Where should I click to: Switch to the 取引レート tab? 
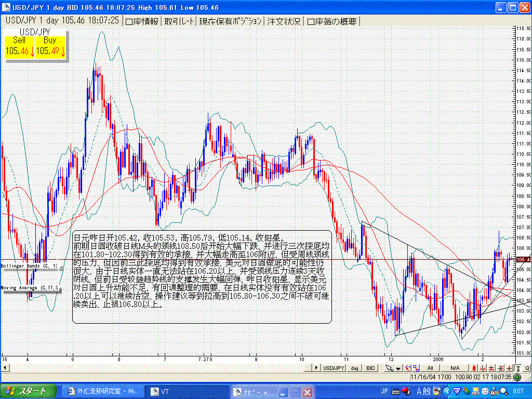coord(179,21)
